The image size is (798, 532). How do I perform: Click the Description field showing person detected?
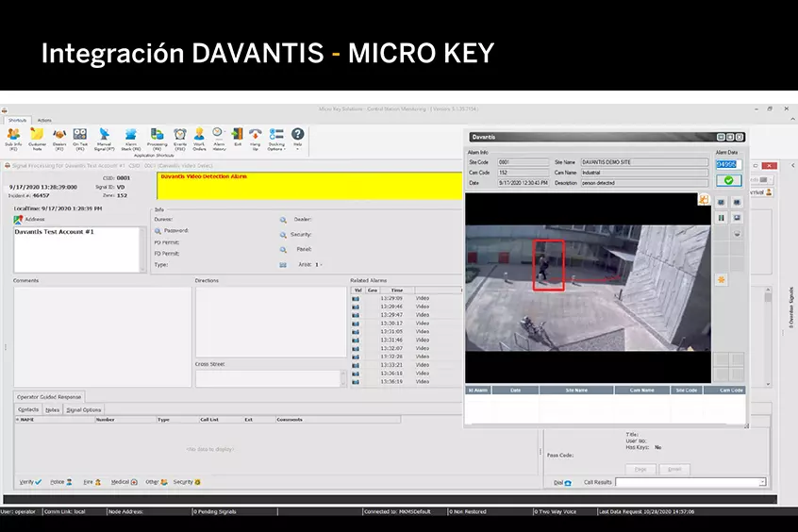click(644, 183)
